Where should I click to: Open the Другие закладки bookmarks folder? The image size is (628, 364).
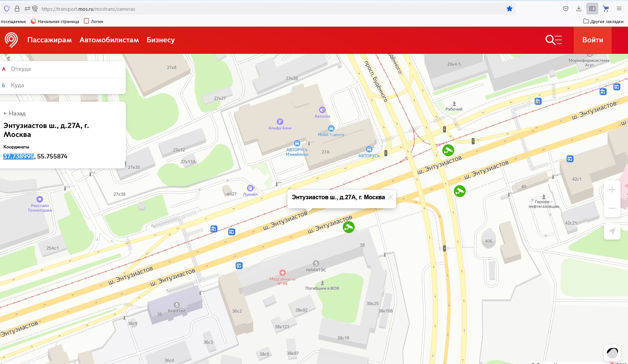tap(603, 22)
